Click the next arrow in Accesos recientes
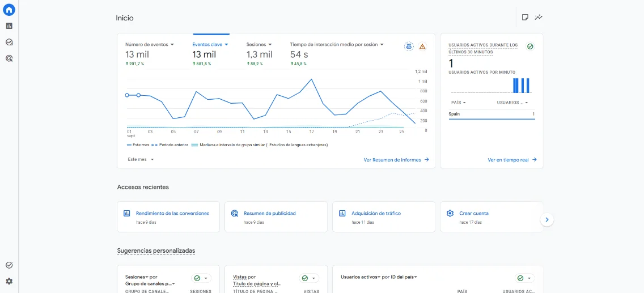 coord(546,220)
